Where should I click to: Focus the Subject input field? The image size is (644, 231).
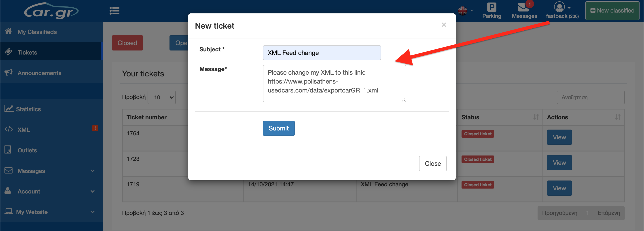click(x=322, y=53)
